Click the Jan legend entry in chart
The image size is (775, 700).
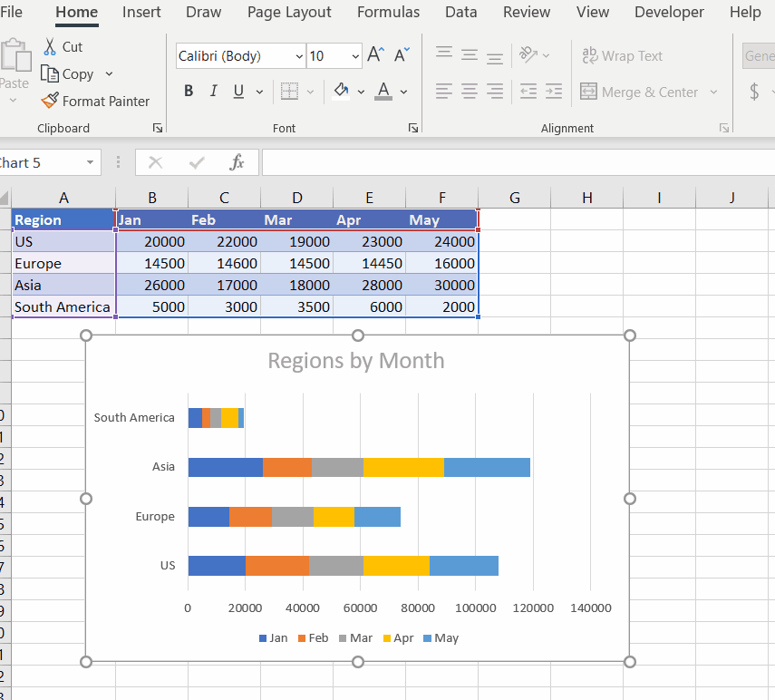(274, 638)
